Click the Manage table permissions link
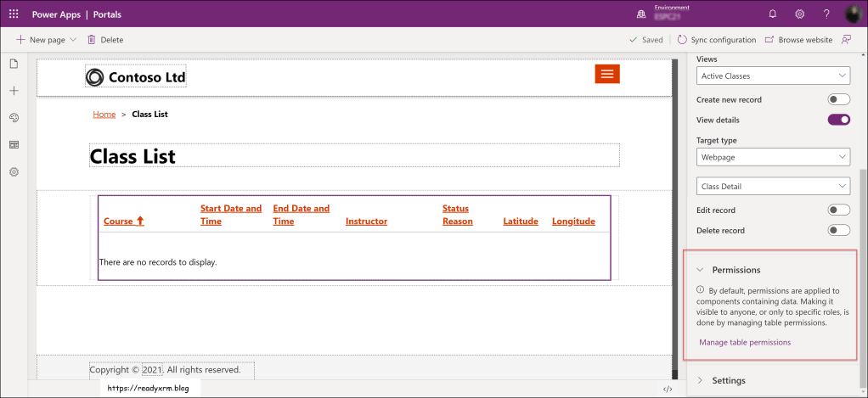Image resolution: width=868 pixels, height=398 pixels. [x=744, y=342]
